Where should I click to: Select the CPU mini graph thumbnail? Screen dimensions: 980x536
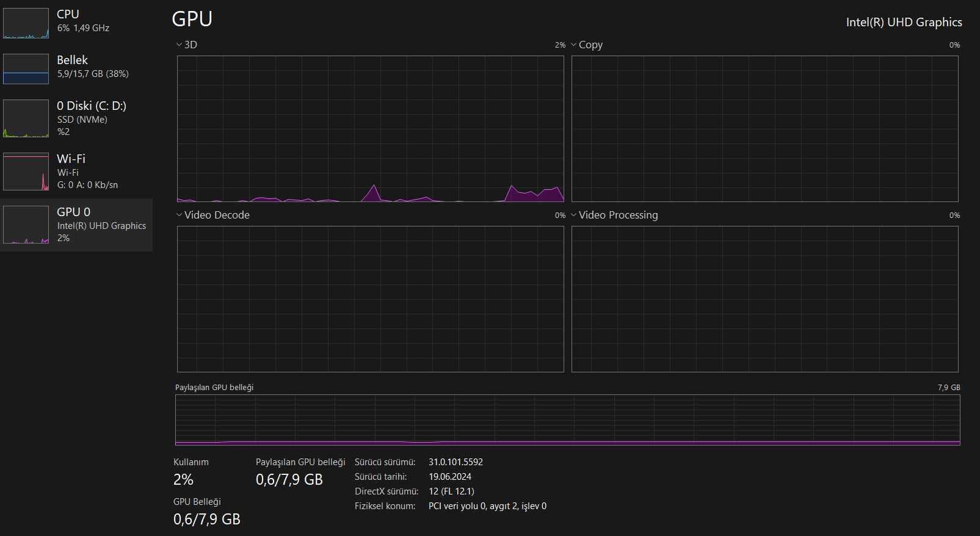pyautogui.click(x=26, y=23)
